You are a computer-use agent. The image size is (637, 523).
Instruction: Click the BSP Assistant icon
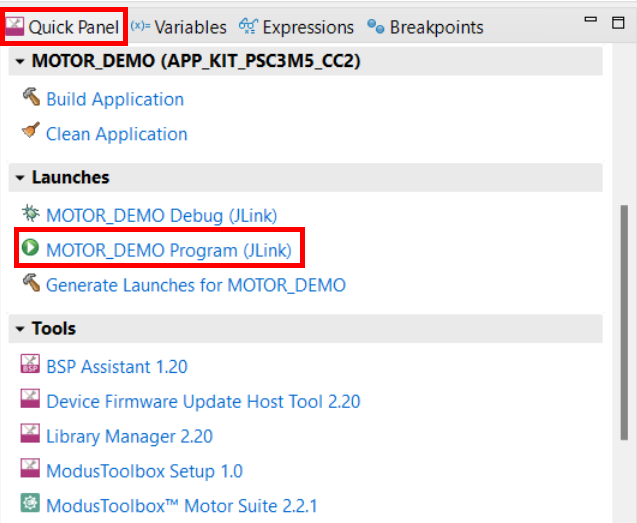tap(30, 364)
